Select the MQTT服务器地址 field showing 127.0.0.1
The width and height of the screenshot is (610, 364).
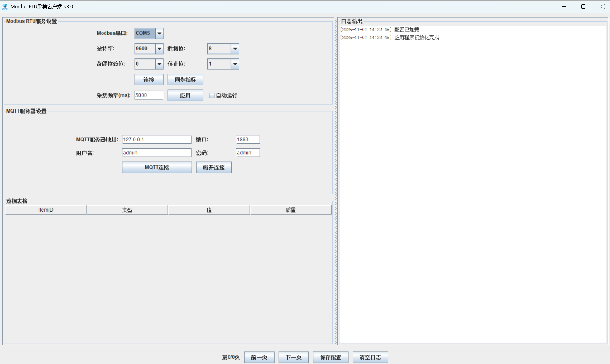[x=156, y=139]
